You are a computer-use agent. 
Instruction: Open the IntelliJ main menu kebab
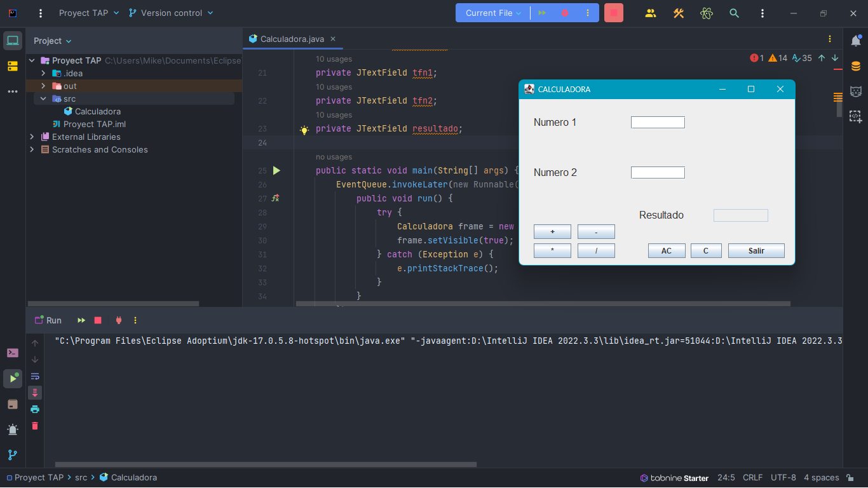coord(41,13)
